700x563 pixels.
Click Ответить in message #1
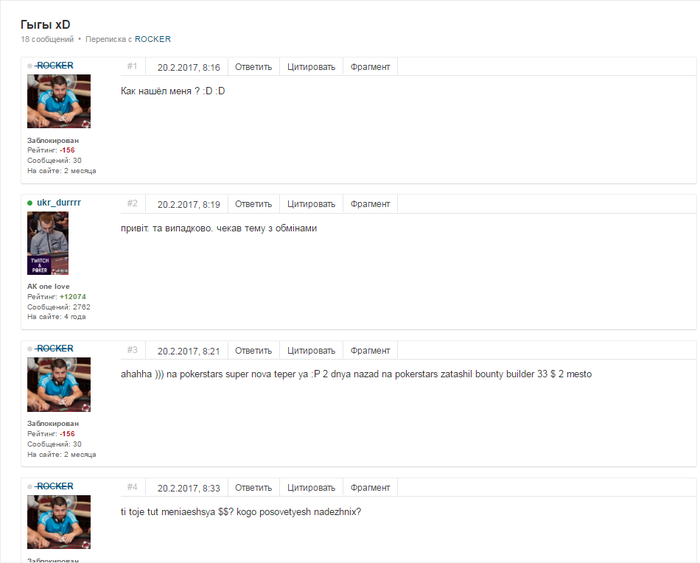point(254,67)
